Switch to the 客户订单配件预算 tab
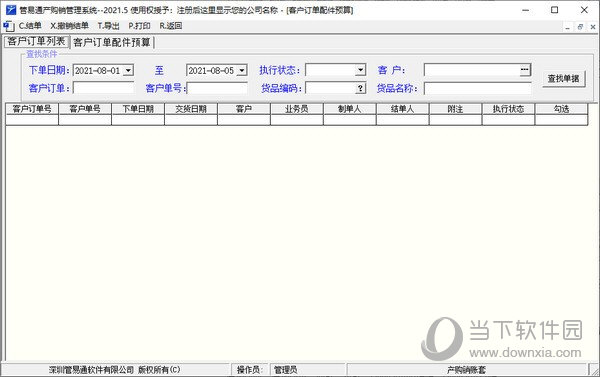Viewport: 600px width, 377px height. coord(112,42)
